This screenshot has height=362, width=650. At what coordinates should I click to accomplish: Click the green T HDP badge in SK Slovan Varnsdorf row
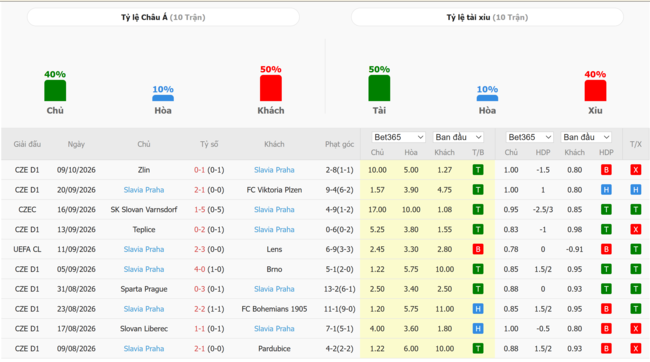pyautogui.click(x=606, y=209)
